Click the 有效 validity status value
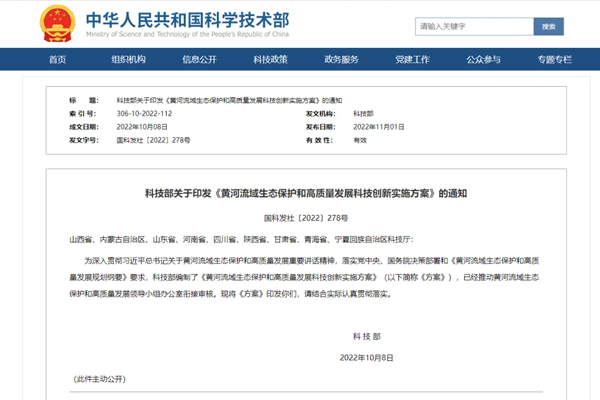 360,140
